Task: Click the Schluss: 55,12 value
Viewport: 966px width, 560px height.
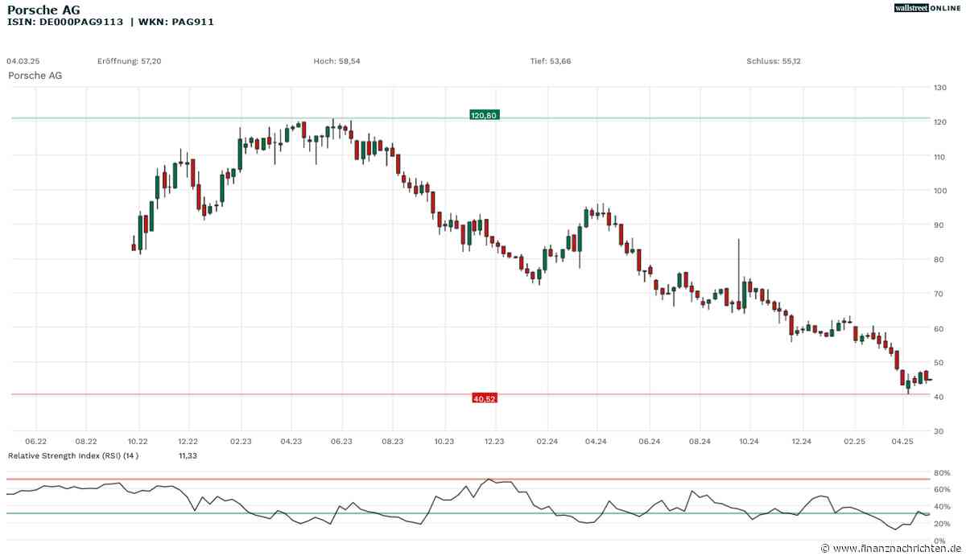Action: pos(774,61)
